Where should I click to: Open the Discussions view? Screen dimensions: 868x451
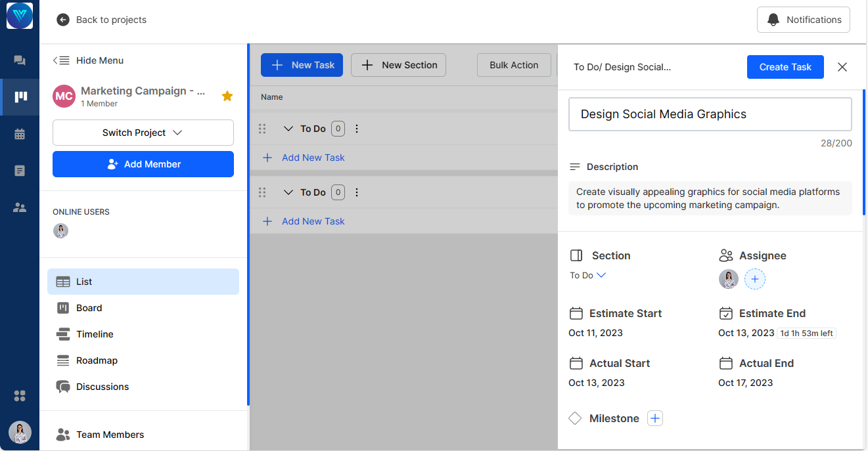pos(143,387)
